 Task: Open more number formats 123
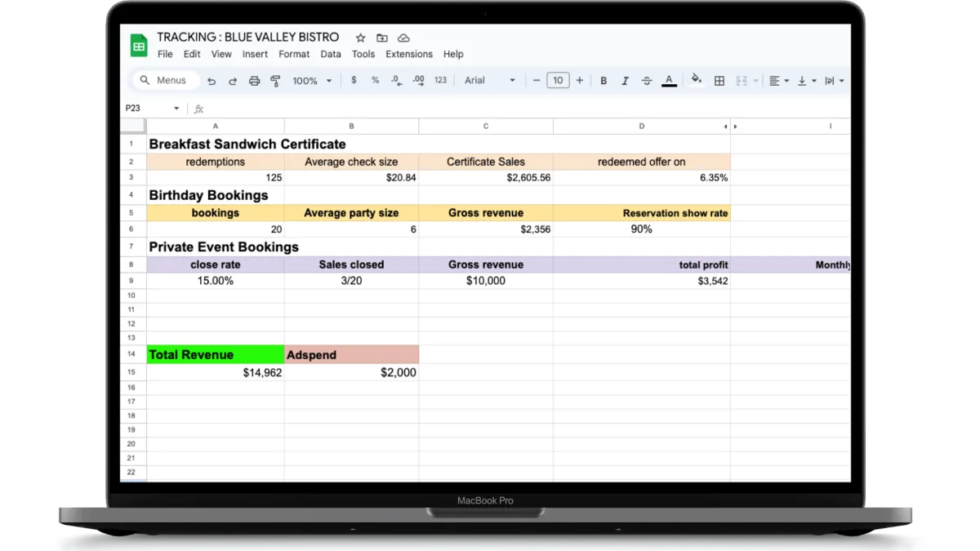coord(440,80)
